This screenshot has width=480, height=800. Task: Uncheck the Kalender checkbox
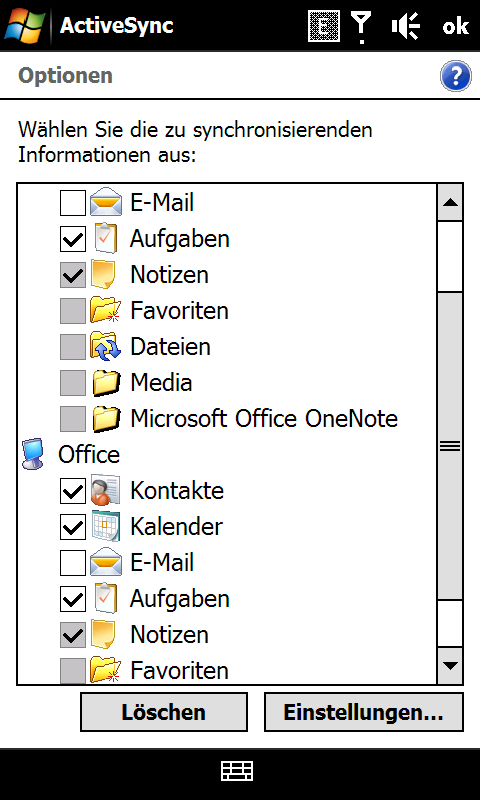pos(73,527)
